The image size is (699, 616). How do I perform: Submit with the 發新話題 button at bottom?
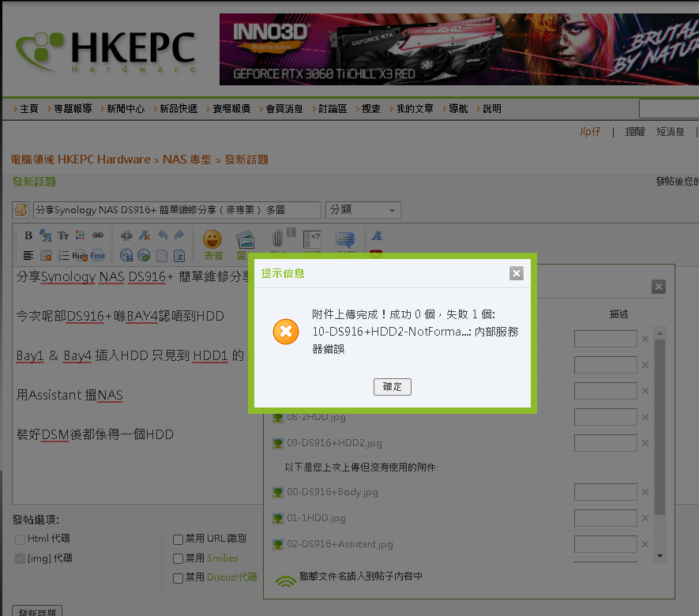pyautogui.click(x=37, y=611)
